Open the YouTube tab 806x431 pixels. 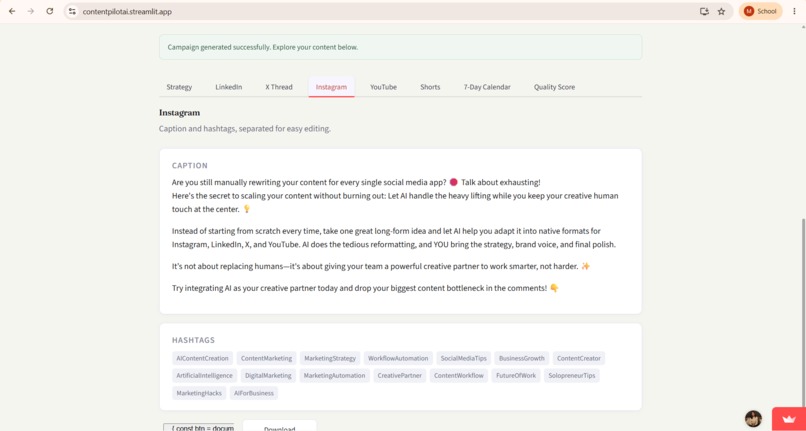coord(383,87)
